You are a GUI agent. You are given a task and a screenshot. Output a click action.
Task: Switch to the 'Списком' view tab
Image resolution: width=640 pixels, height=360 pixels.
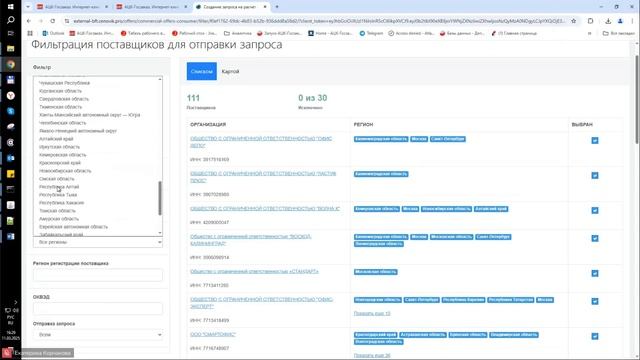click(x=202, y=71)
